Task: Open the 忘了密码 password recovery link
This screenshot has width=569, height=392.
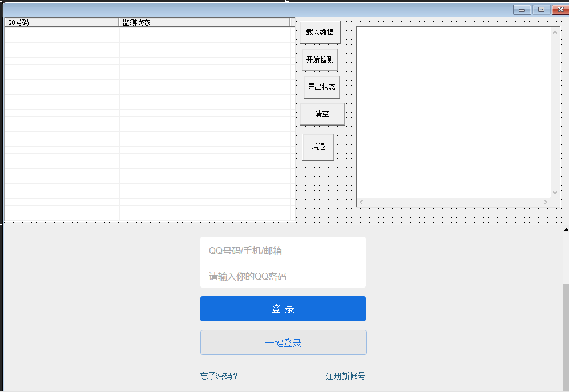Action: 218,376
